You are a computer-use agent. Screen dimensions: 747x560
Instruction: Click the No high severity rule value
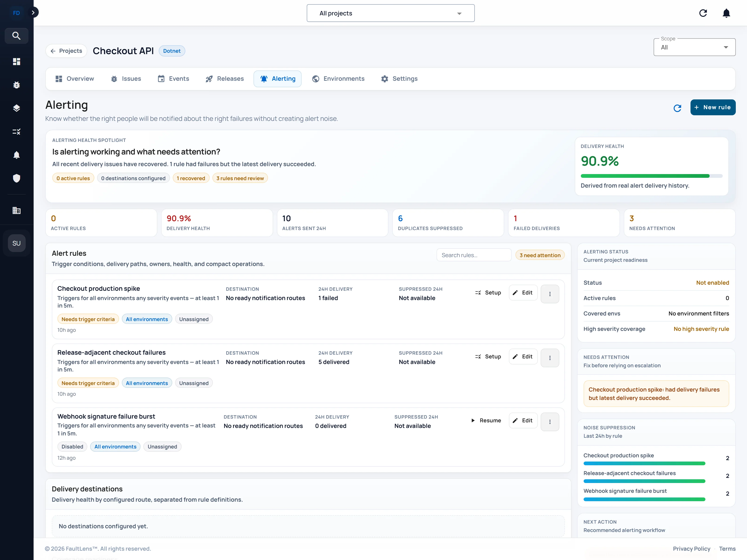701,329
